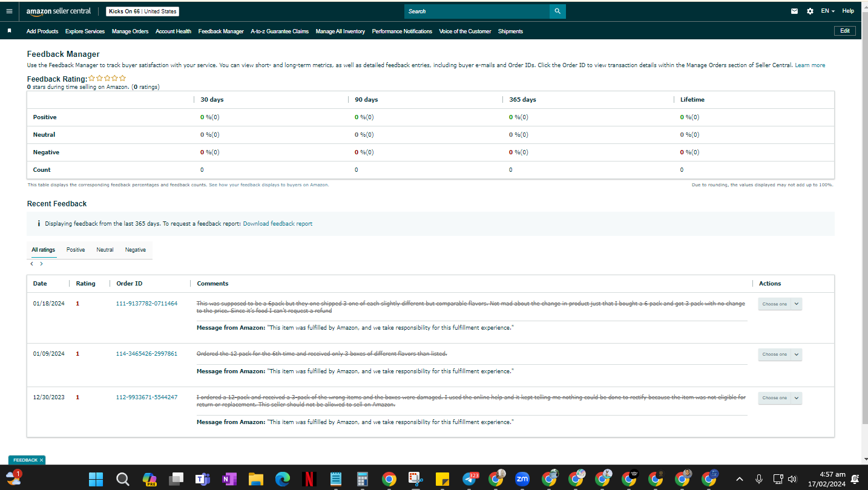Click the search magnifier button
Image resolution: width=868 pixels, height=490 pixels.
coord(557,11)
